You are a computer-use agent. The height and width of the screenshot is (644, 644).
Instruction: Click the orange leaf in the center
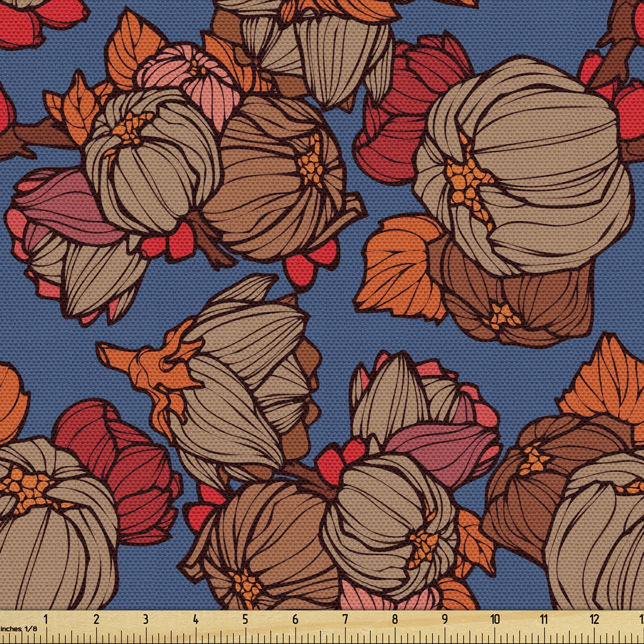(399, 266)
